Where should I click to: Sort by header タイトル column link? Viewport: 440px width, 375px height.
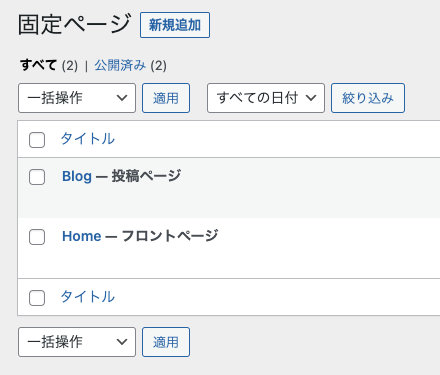88,139
